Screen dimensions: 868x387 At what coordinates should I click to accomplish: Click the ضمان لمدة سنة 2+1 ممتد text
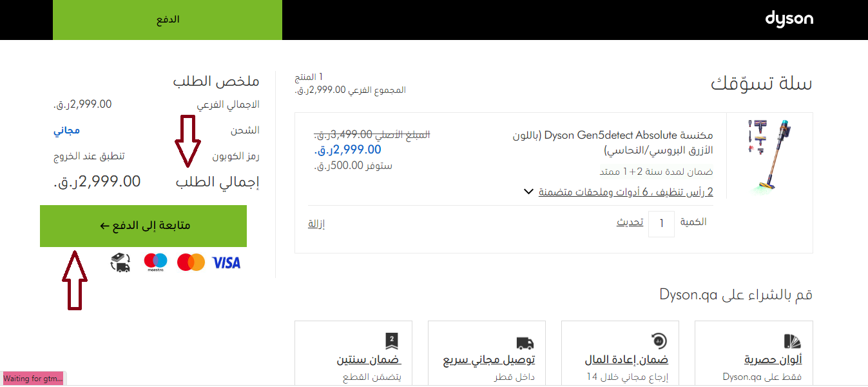(657, 172)
